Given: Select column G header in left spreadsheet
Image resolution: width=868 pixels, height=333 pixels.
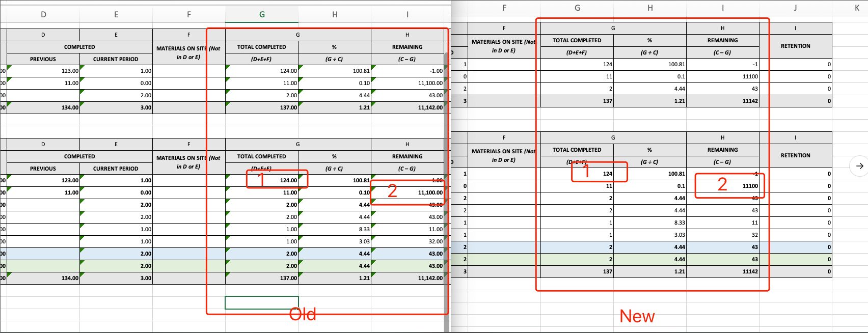Looking at the screenshot, I should click(x=262, y=15).
